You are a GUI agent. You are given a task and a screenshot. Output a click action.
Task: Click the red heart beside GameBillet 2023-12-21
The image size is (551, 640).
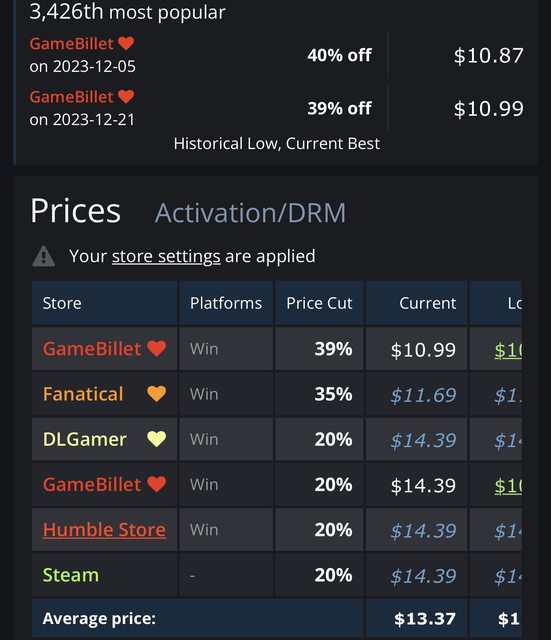point(126,97)
